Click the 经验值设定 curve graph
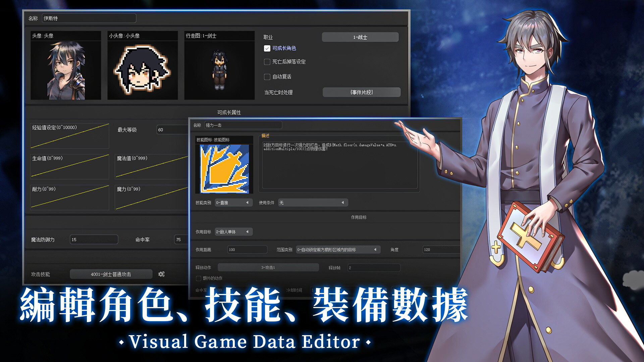The image size is (644, 362). tap(70, 136)
